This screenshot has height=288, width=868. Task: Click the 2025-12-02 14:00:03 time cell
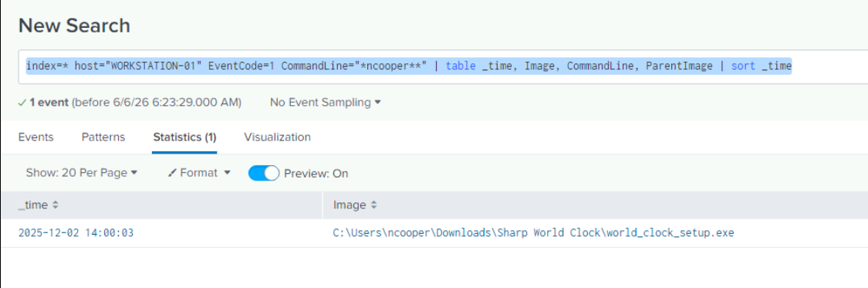click(76, 232)
